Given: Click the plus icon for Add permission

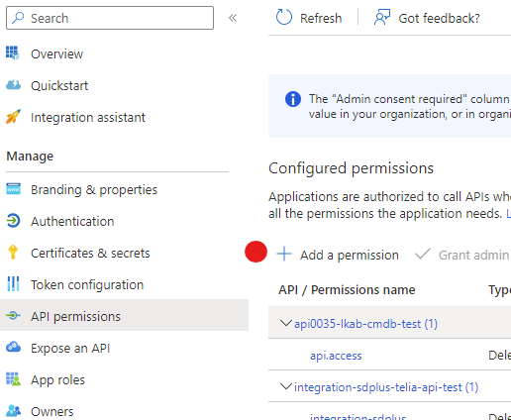Looking at the screenshot, I should [284, 255].
